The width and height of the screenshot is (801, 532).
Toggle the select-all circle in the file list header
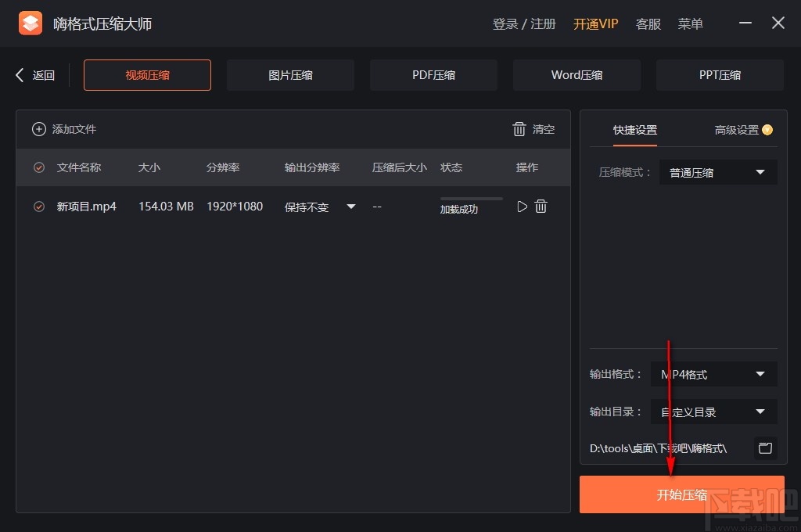point(38,167)
